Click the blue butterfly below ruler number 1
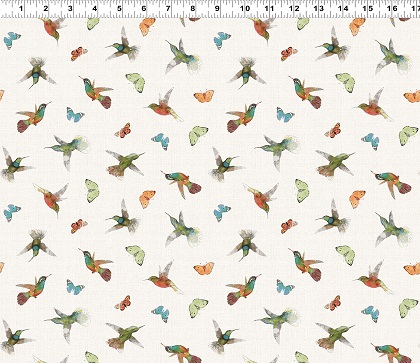 (12, 40)
